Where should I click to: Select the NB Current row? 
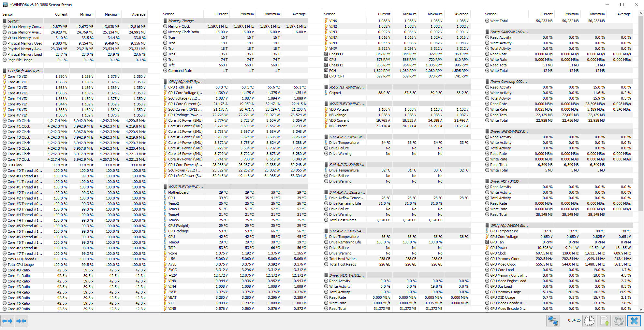tap(396, 126)
